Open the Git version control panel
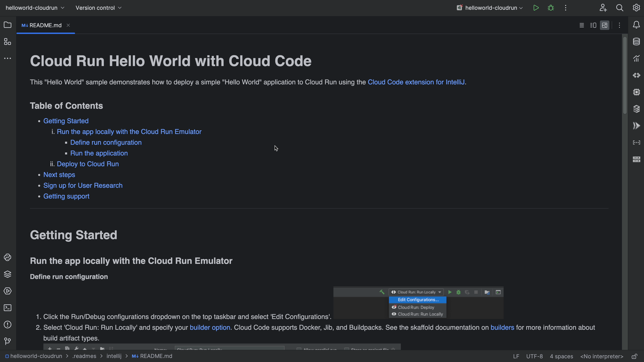 8,341
